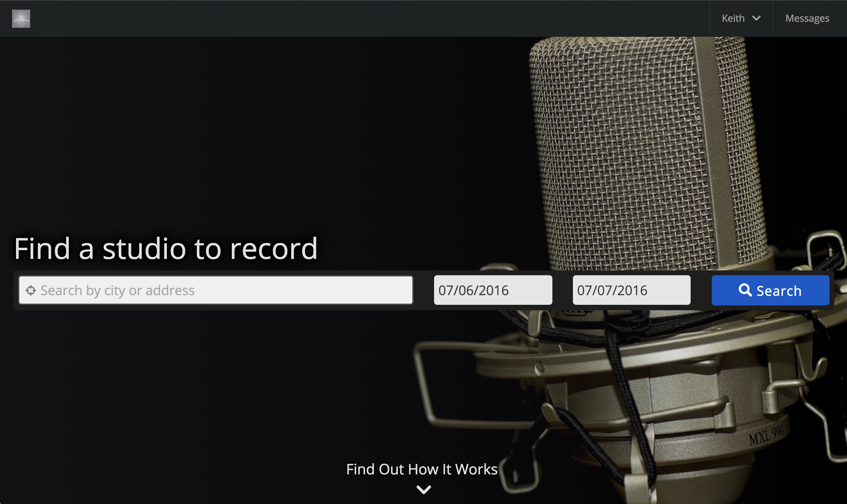
Task: Click the down chevron below Find Out How It Works
Action: [423, 490]
